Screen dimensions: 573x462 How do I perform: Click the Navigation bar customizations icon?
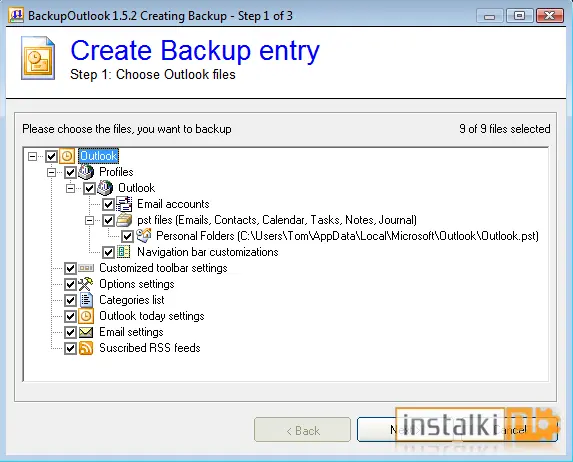[x=124, y=252]
